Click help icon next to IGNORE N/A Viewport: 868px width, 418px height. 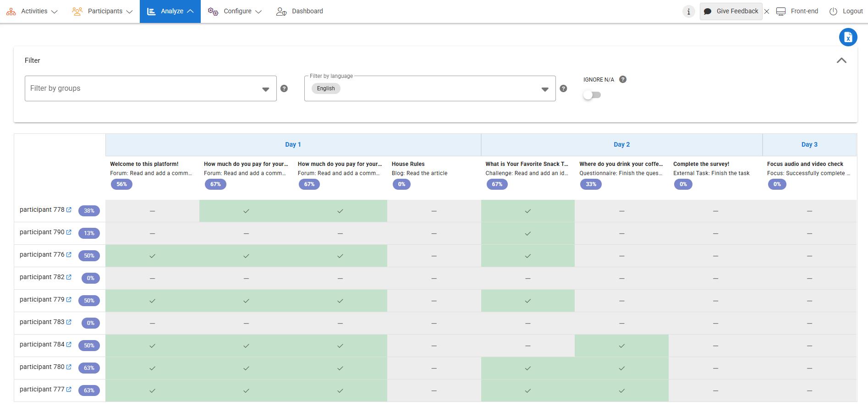622,79
